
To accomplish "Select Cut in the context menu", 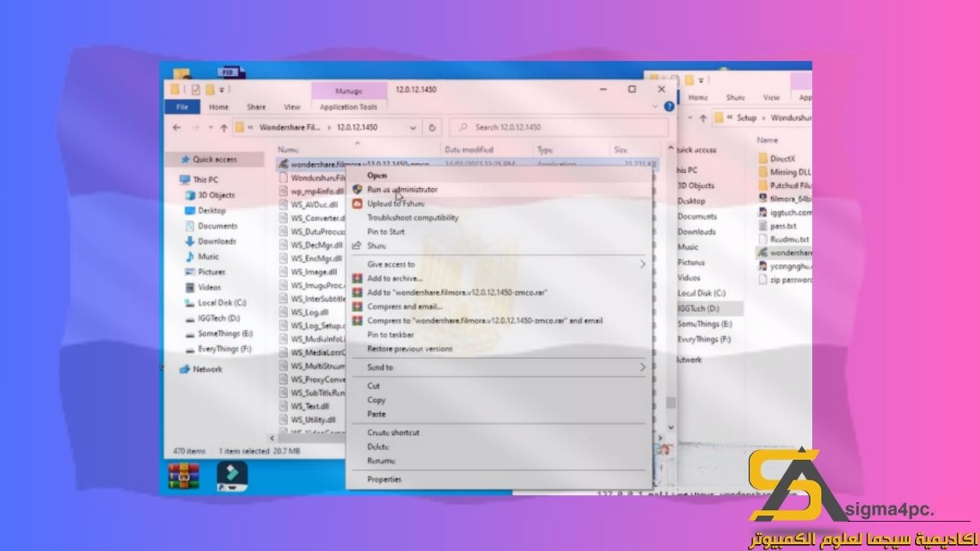I will 374,386.
